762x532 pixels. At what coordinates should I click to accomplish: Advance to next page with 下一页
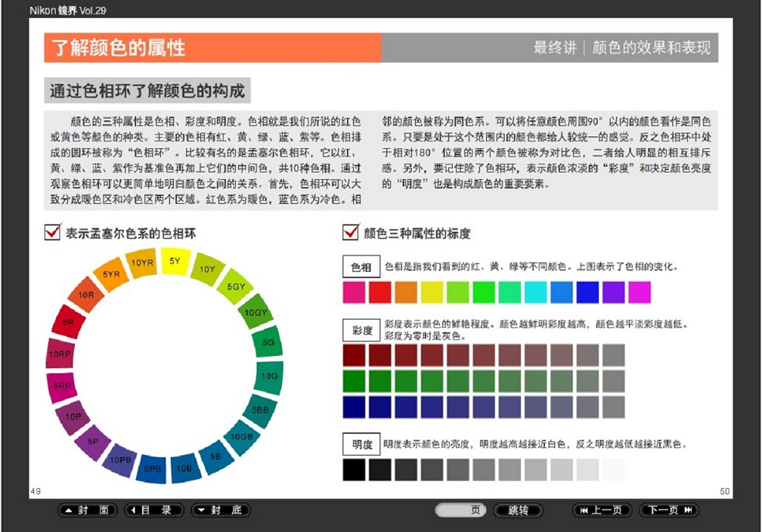click(668, 510)
